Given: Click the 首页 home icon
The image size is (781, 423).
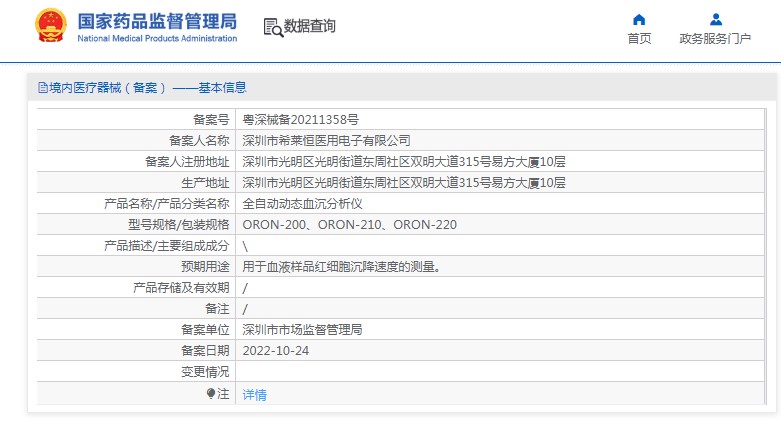Looking at the screenshot, I should coord(639,19).
